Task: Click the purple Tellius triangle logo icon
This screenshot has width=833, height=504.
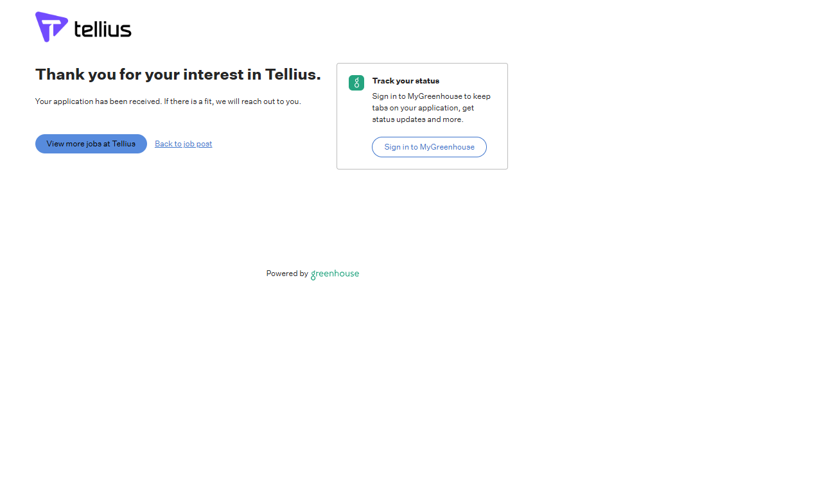Action: coord(51,27)
